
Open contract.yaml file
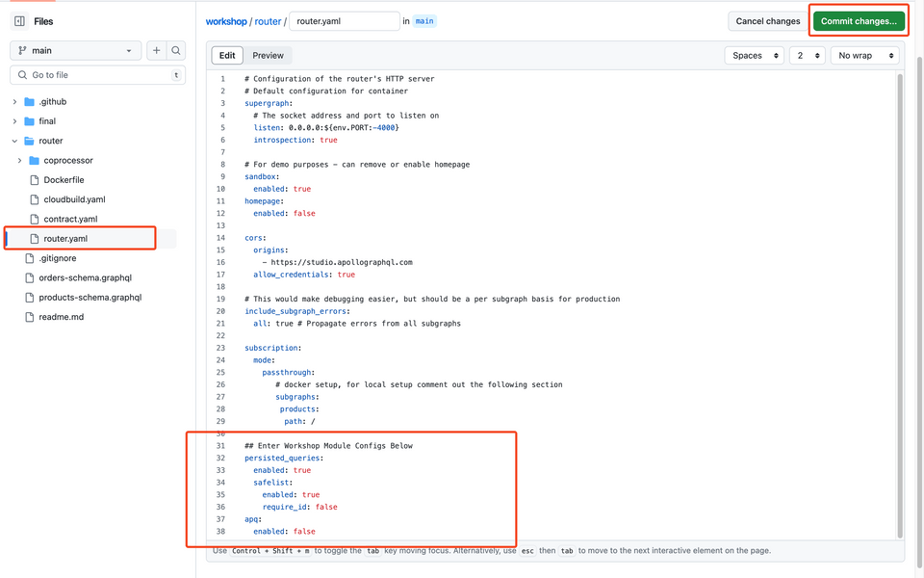70,219
